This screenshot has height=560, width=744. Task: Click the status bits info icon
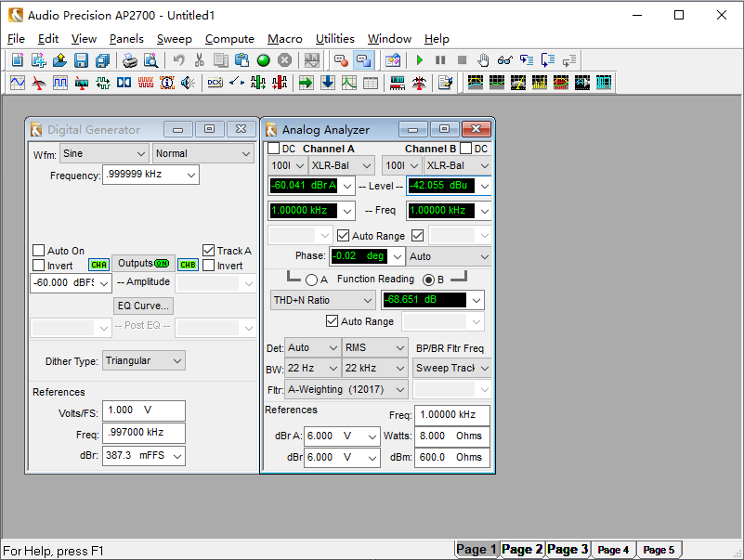tap(167, 83)
